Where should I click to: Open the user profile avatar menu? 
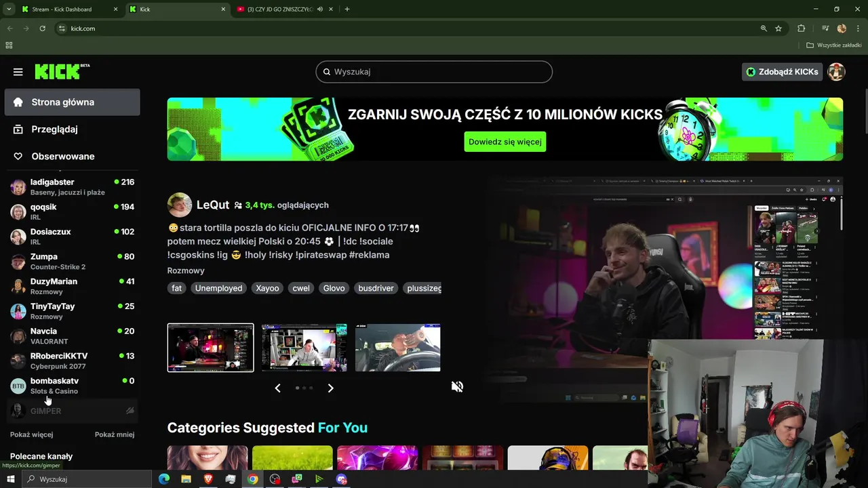tap(836, 72)
